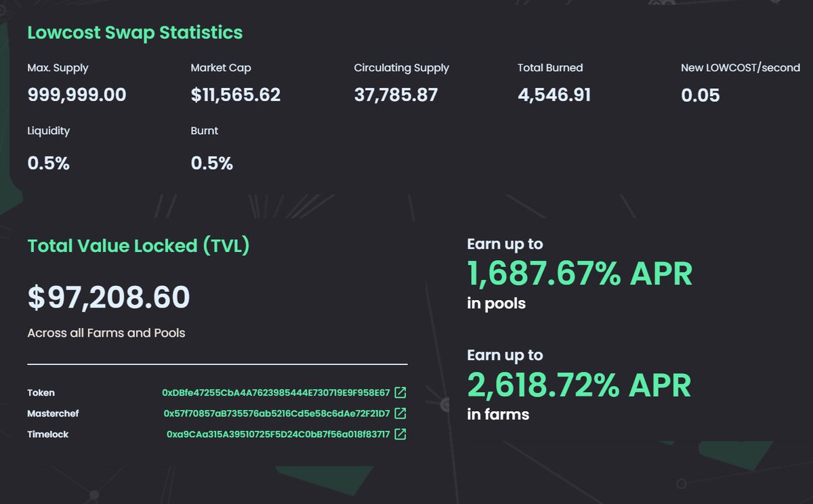Click the Circulating Supply label

coord(402,68)
